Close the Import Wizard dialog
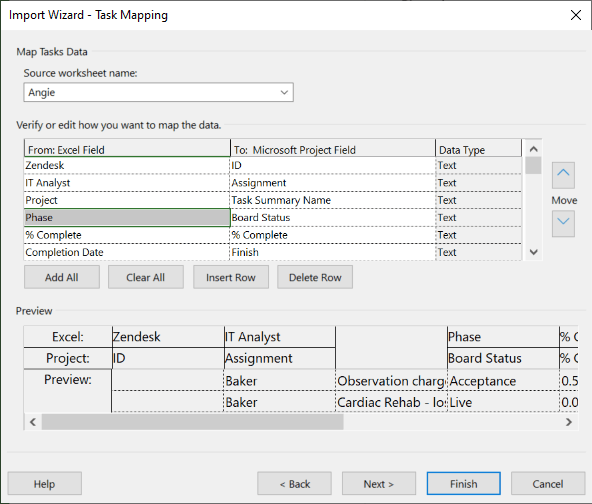Screen dimensions: 592x504 [x=576, y=15]
